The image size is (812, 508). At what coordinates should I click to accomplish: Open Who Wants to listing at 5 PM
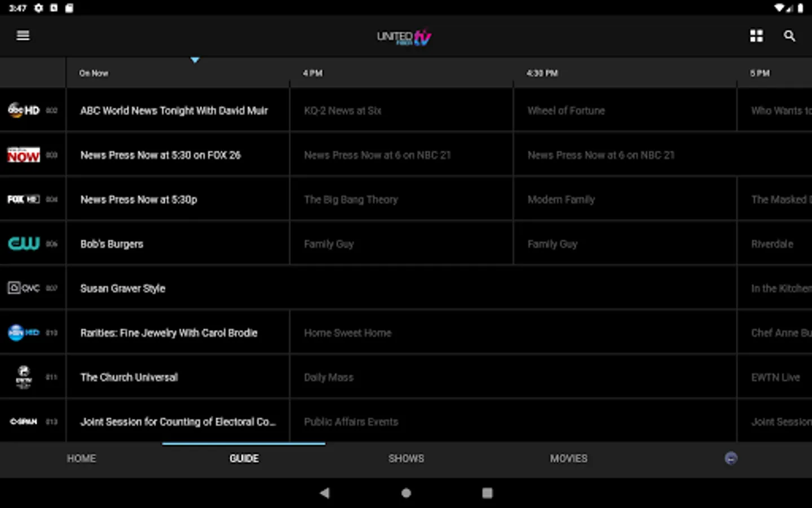[x=775, y=110]
